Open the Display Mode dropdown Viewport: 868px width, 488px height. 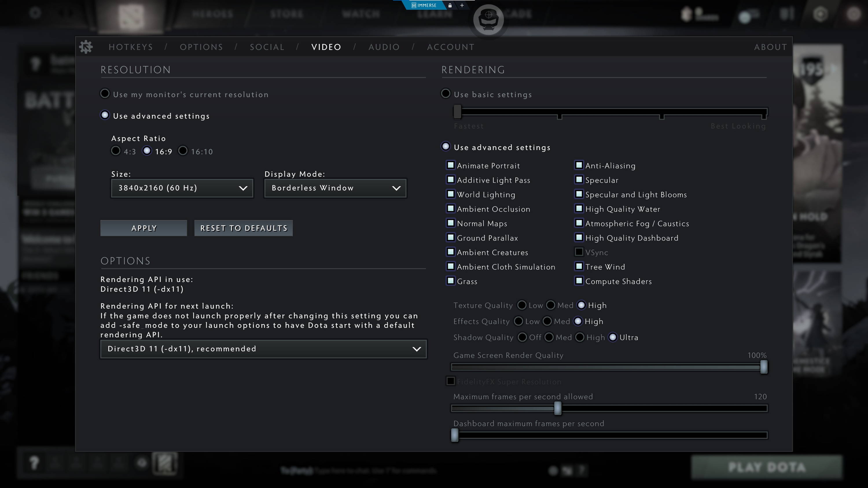(335, 188)
